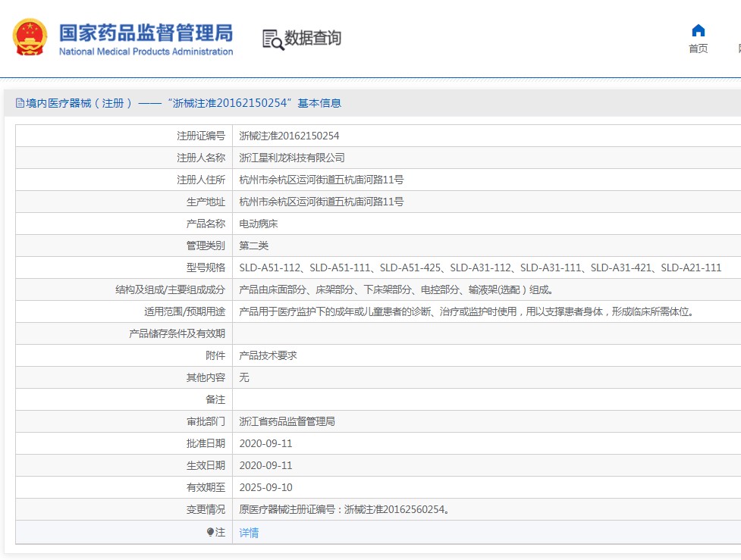The width and height of the screenshot is (741, 560).
Task: Click the expiry date 2025-09-10
Action: (265, 488)
